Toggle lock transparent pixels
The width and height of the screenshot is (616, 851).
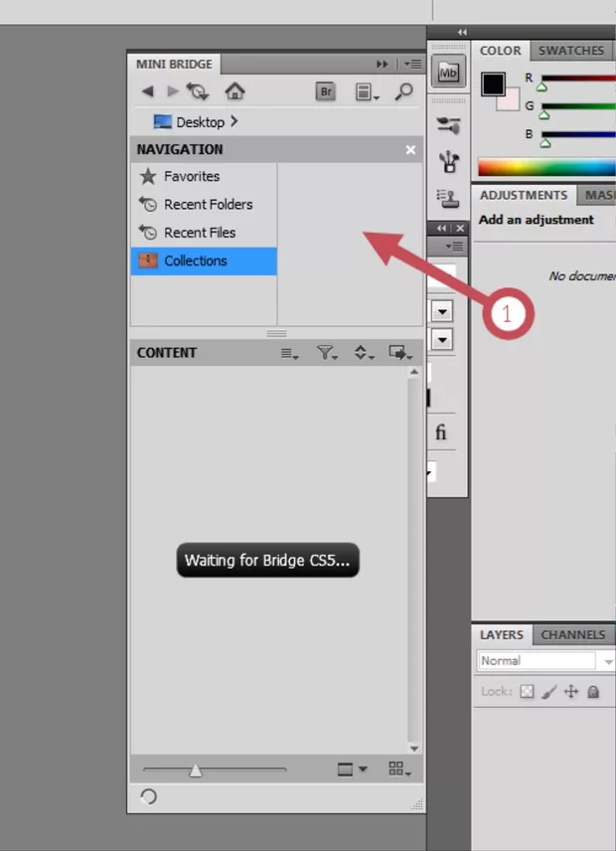[x=527, y=692]
